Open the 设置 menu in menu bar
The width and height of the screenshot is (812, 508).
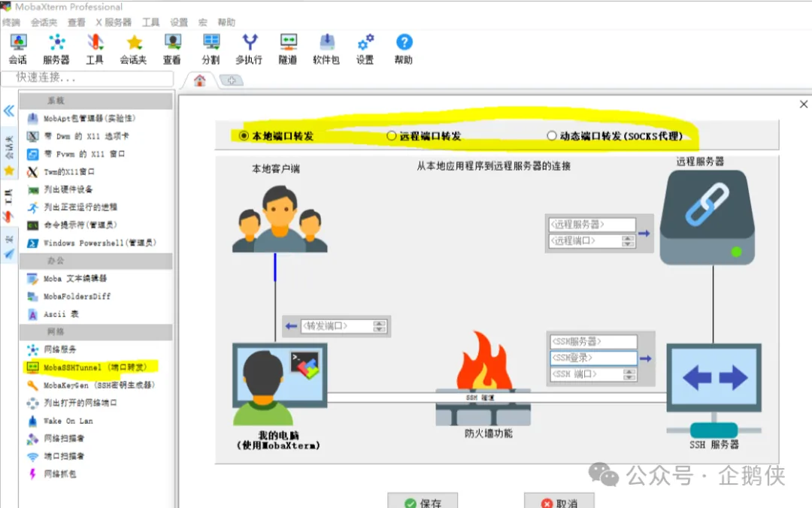click(179, 23)
